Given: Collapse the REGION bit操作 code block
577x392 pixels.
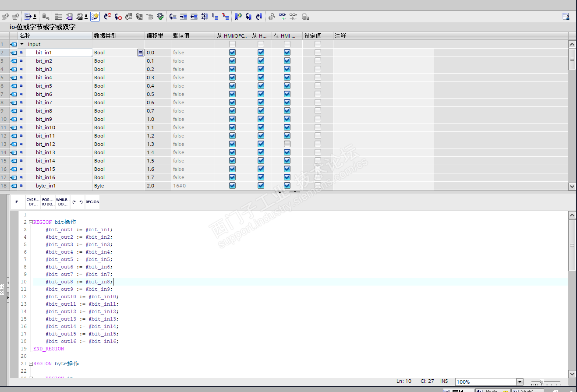Looking at the screenshot, I should pyautogui.click(x=31, y=222).
